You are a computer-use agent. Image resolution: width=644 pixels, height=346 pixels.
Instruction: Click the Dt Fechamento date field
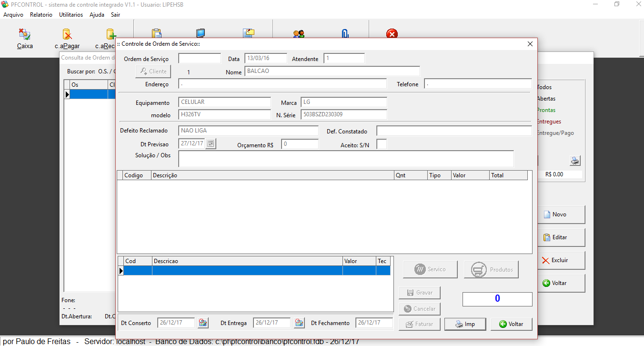(x=374, y=323)
